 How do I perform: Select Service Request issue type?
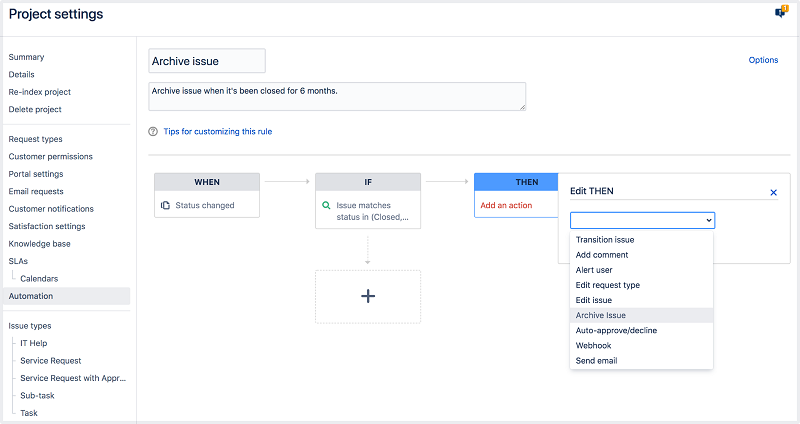(x=51, y=360)
